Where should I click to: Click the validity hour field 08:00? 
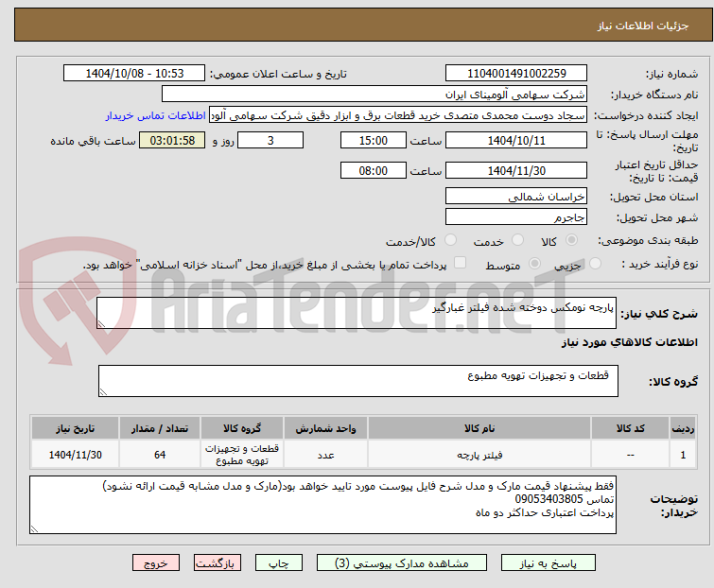tap(374, 171)
